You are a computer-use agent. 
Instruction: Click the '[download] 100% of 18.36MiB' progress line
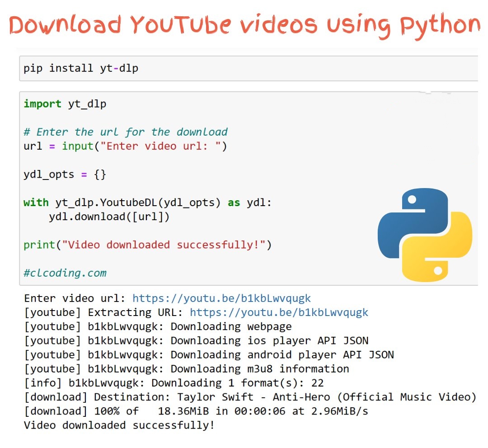pyautogui.click(x=196, y=411)
